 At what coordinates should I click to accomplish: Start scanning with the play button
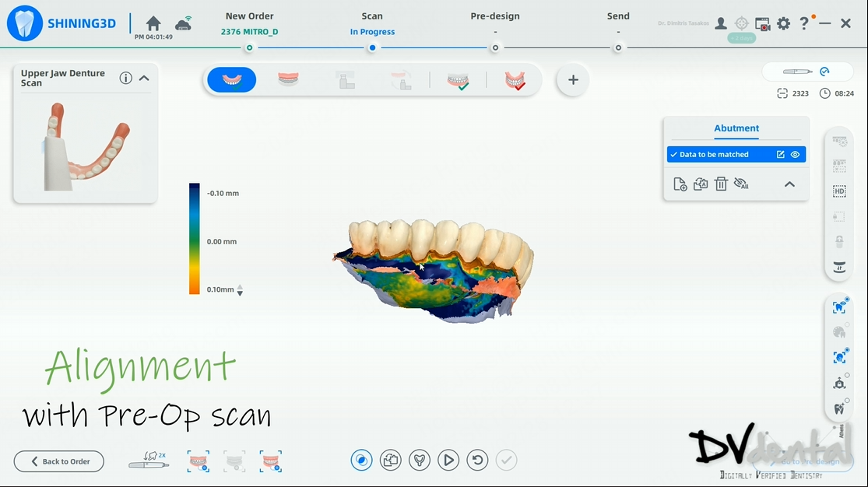pos(448,461)
